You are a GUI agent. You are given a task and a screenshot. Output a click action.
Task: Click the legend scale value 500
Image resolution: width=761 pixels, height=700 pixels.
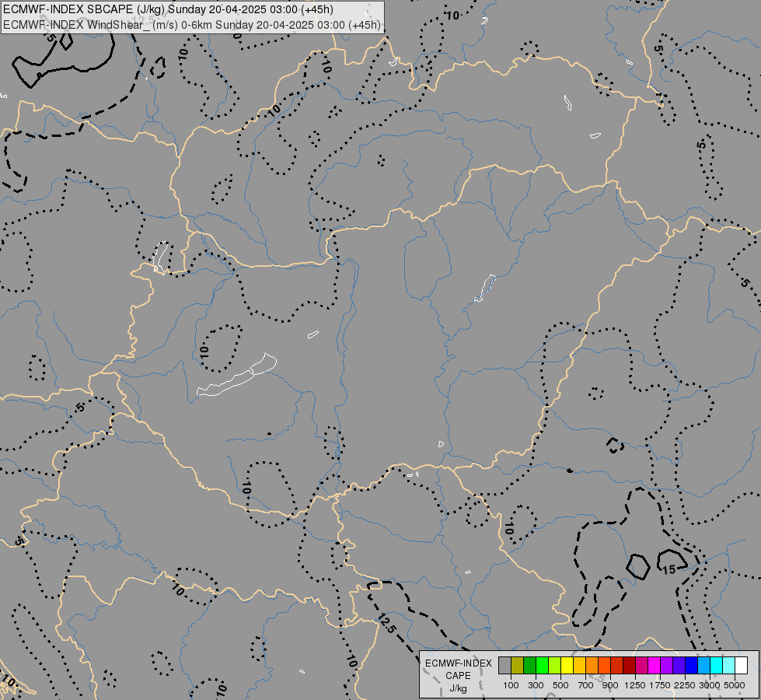point(560,685)
